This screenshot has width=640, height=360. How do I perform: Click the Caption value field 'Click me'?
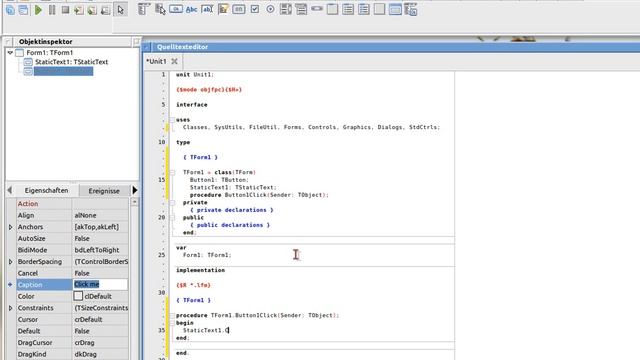100,284
